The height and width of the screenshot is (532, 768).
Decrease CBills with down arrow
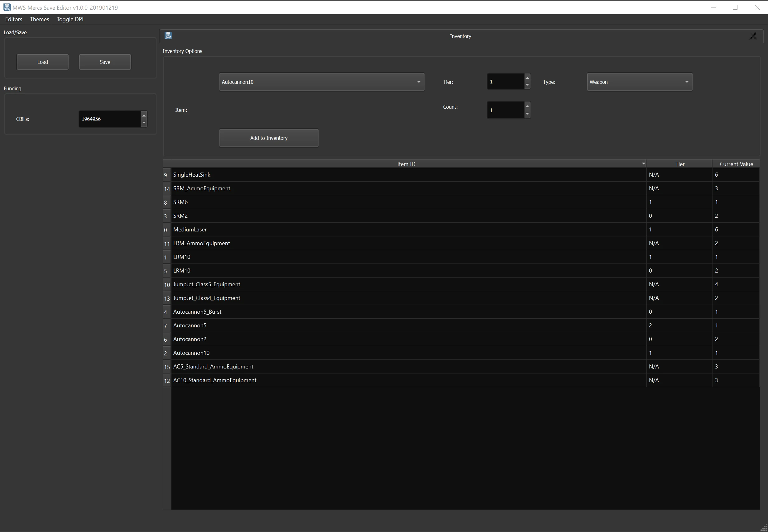coord(144,123)
